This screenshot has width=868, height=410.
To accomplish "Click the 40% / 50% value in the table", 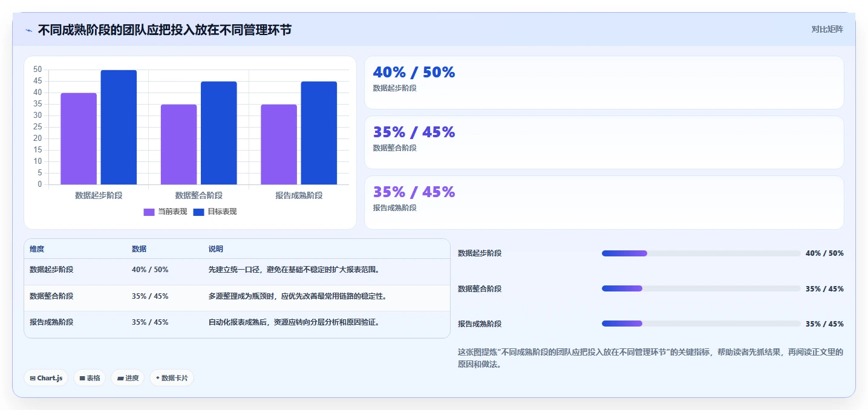I will [150, 270].
